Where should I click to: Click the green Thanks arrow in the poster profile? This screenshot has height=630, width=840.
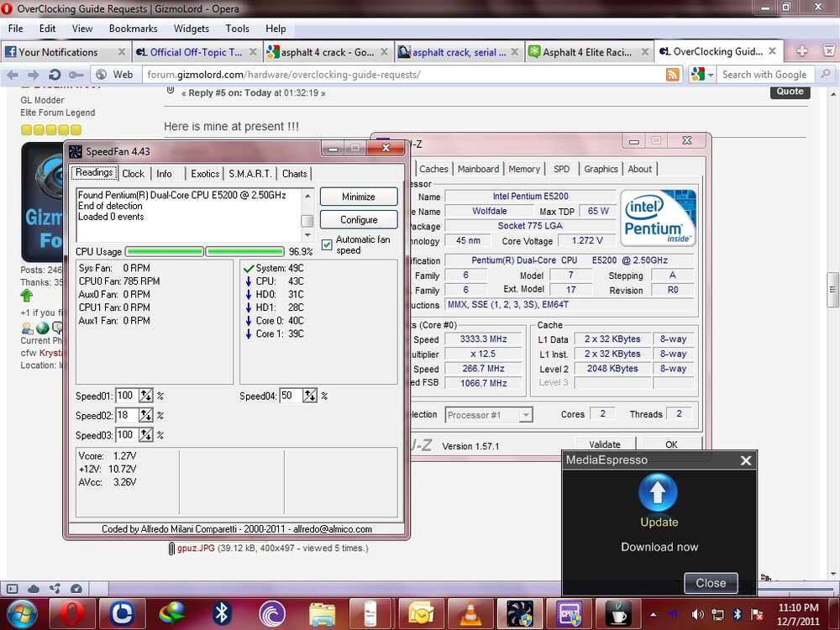(x=26, y=295)
